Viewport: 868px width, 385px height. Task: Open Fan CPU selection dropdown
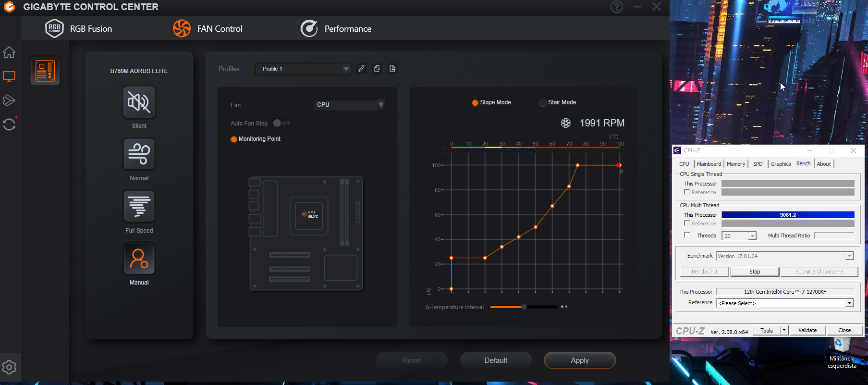point(350,104)
